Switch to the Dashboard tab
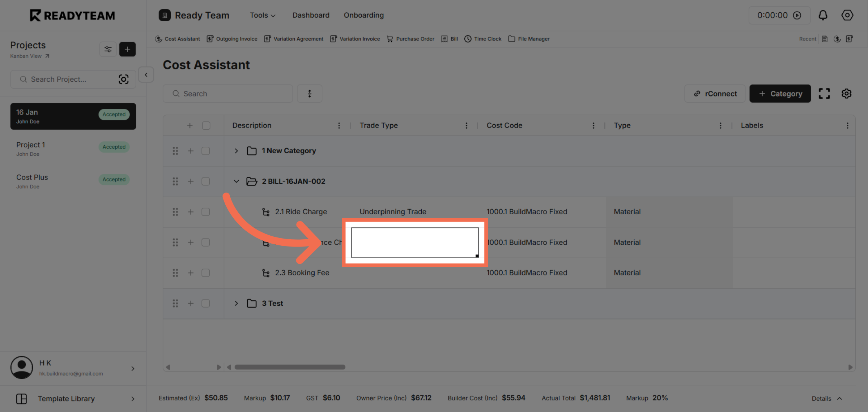This screenshot has height=412, width=868. tap(311, 15)
